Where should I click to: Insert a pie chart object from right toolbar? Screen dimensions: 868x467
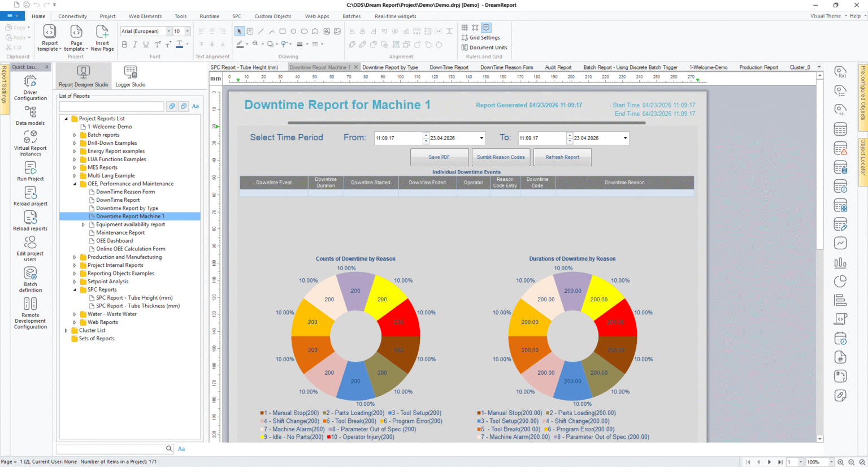point(840,281)
